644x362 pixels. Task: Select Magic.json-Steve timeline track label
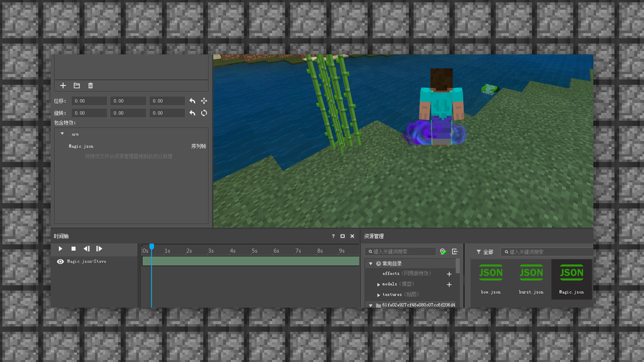point(87,261)
